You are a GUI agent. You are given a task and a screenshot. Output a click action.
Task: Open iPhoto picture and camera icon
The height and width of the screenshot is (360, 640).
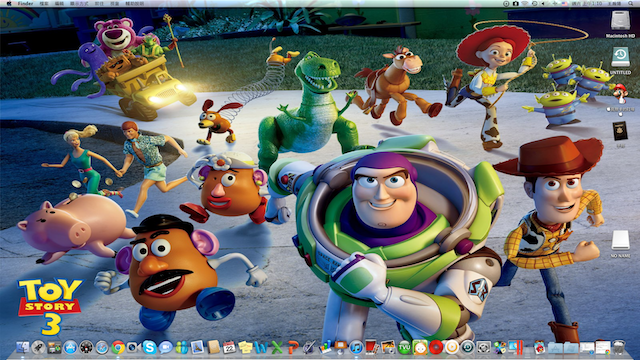point(388,347)
